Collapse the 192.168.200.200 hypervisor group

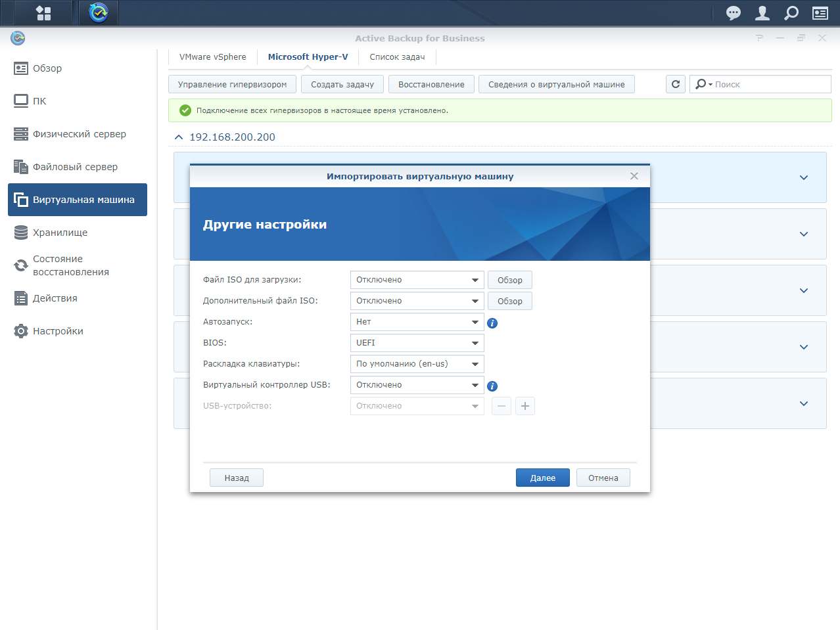coord(179,137)
